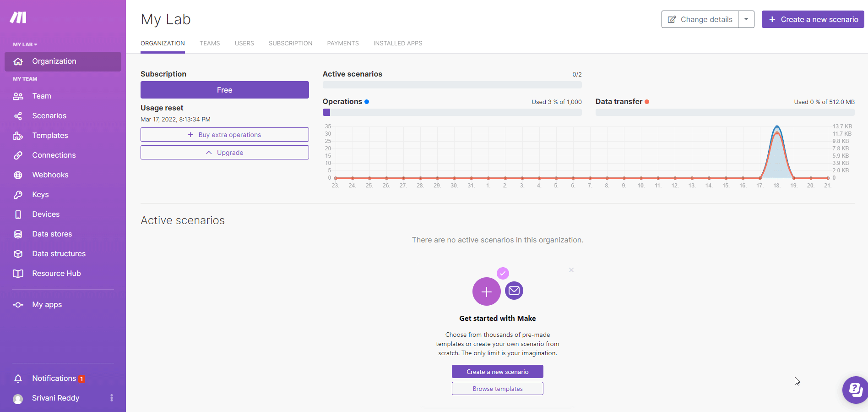Click the Operations usage progress bar
Viewport: 868px width, 412px height.
click(x=452, y=112)
